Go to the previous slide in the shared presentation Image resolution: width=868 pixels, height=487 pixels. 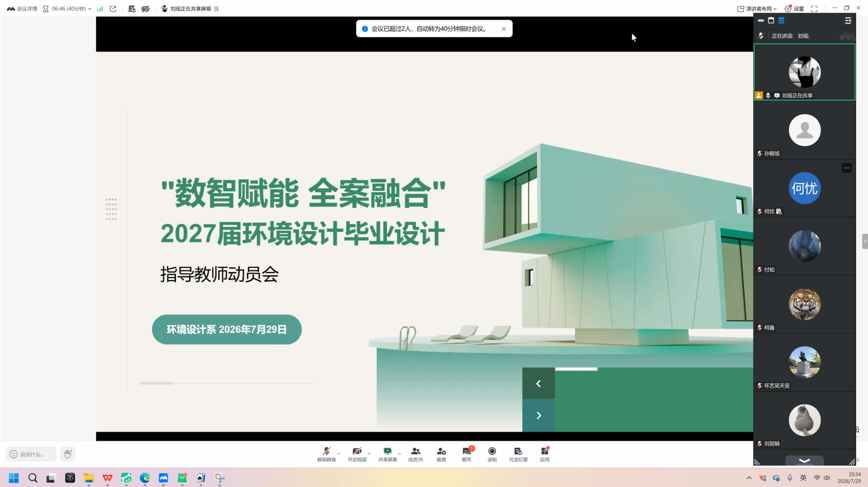[538, 383]
